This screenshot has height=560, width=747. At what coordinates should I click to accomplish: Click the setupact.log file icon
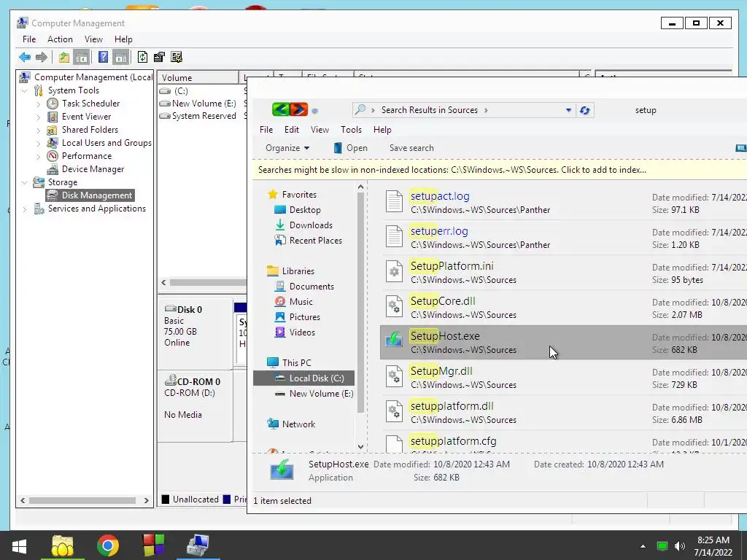pos(394,201)
